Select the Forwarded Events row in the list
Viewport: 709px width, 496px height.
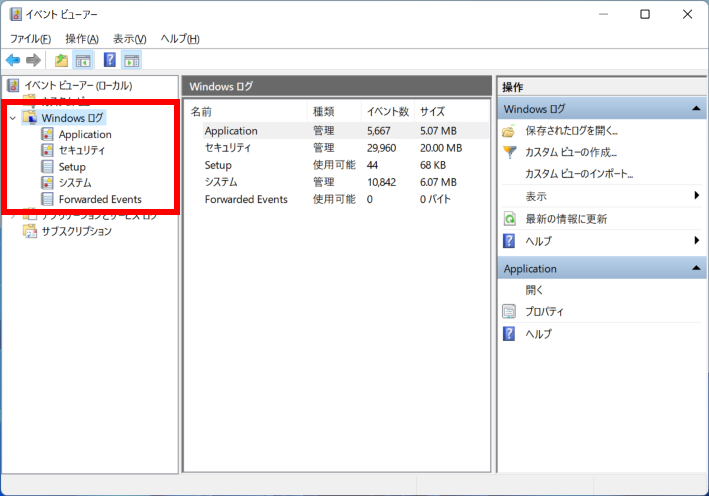[338, 199]
